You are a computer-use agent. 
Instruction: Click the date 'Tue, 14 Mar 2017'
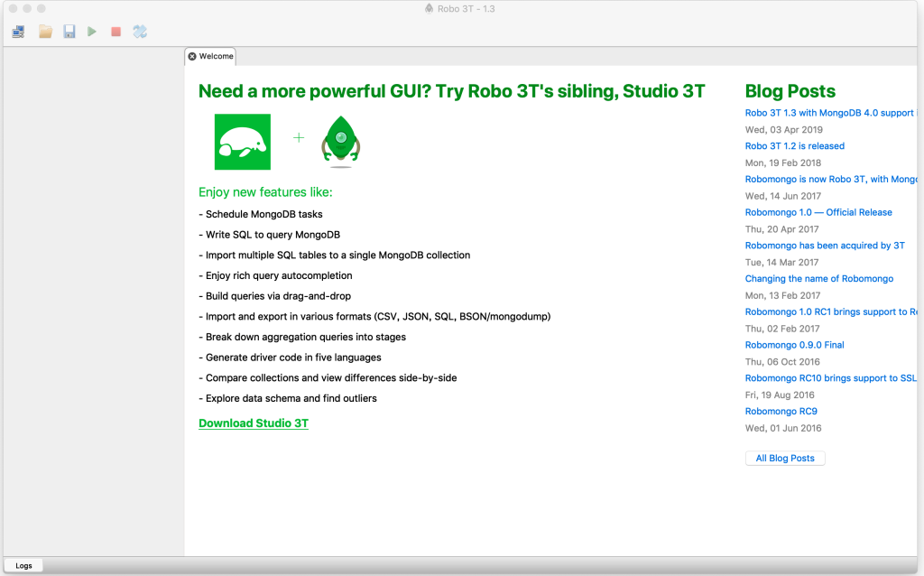tap(781, 263)
